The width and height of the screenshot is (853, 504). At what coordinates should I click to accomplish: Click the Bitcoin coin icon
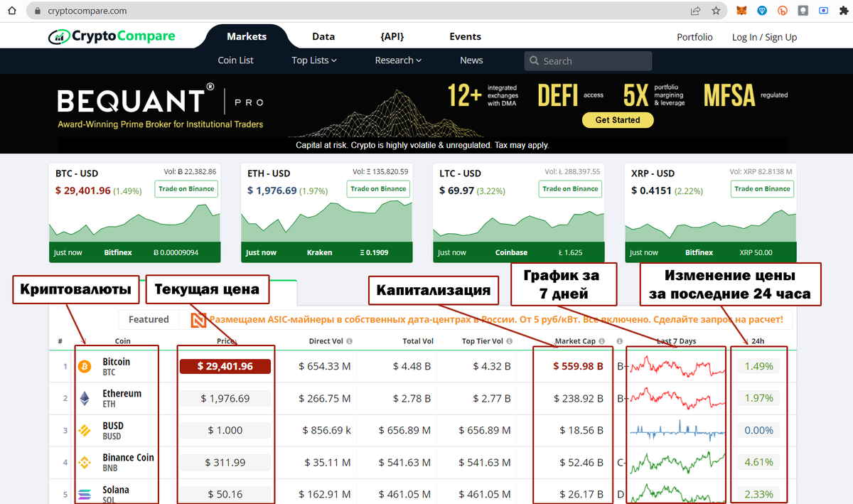point(85,367)
